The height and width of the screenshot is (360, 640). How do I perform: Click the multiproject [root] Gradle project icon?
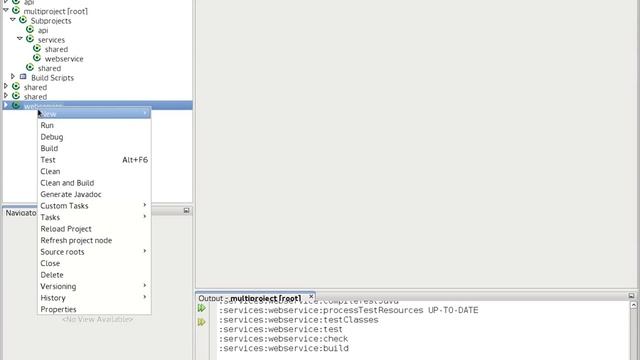click(16, 10)
